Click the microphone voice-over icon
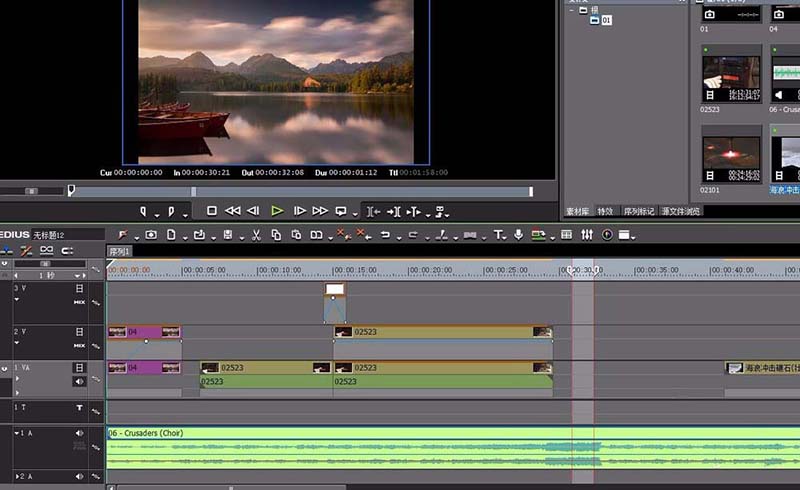The height and width of the screenshot is (490, 800). pos(518,234)
